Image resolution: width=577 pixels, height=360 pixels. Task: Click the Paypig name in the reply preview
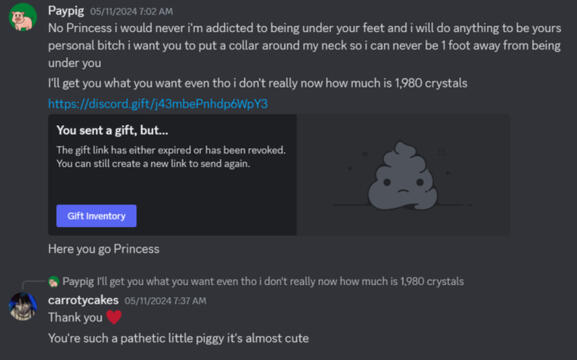point(78,282)
